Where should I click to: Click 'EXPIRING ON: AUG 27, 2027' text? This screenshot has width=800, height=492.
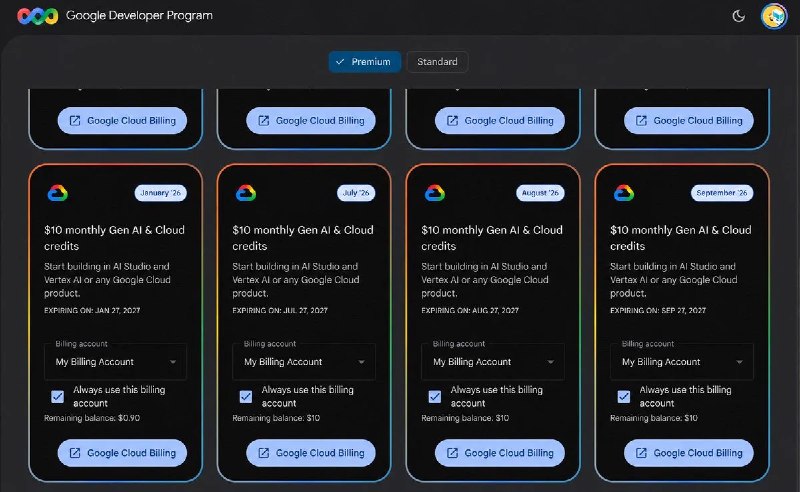click(x=470, y=310)
